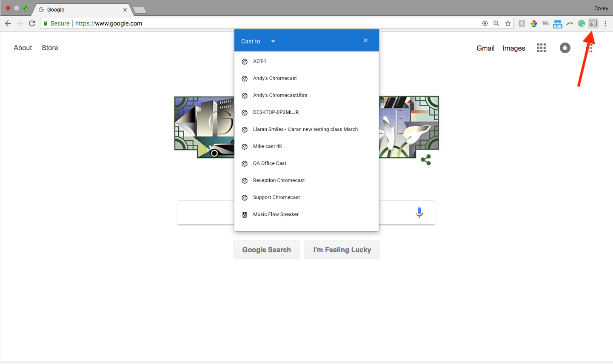Click the Grammarly extension icon

pos(582,23)
